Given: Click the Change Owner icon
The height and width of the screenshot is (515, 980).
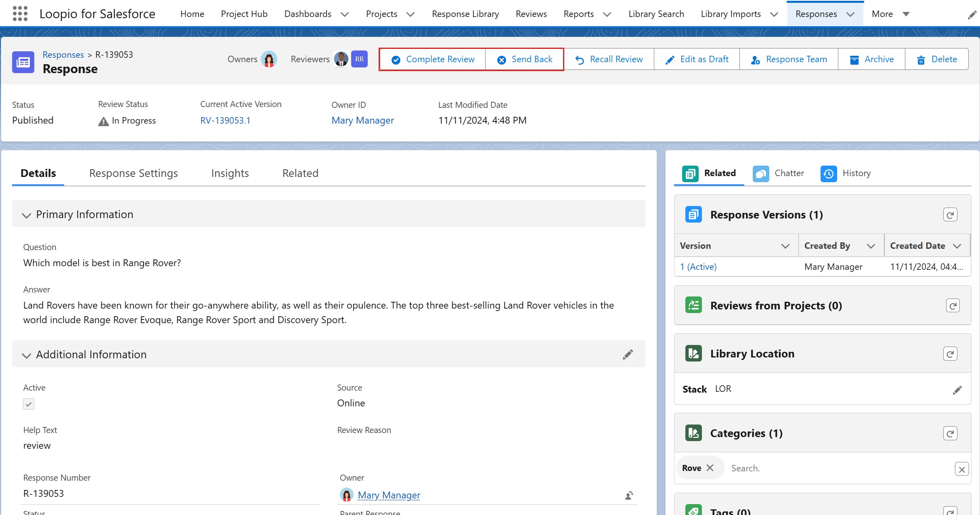Looking at the screenshot, I should tap(629, 496).
